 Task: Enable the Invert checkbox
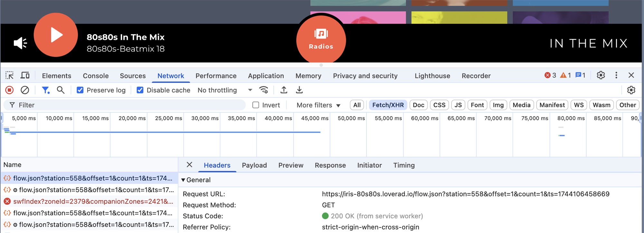coord(256,105)
